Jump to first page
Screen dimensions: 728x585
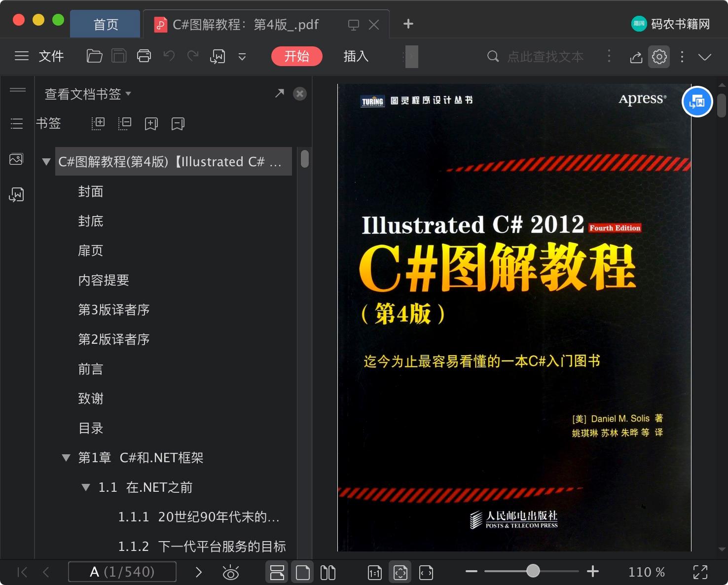[x=22, y=572]
